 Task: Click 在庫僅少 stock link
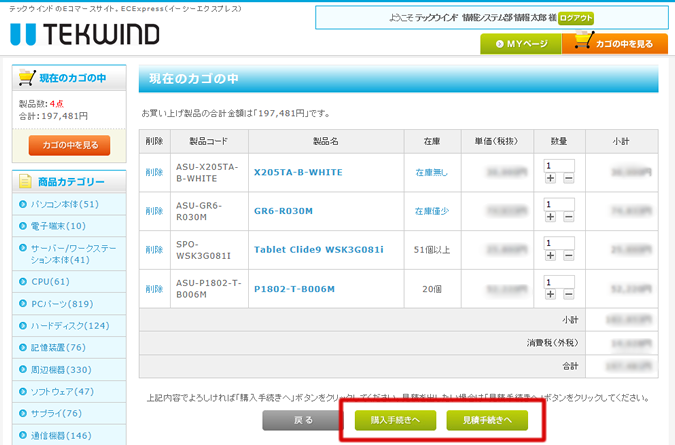point(432,211)
